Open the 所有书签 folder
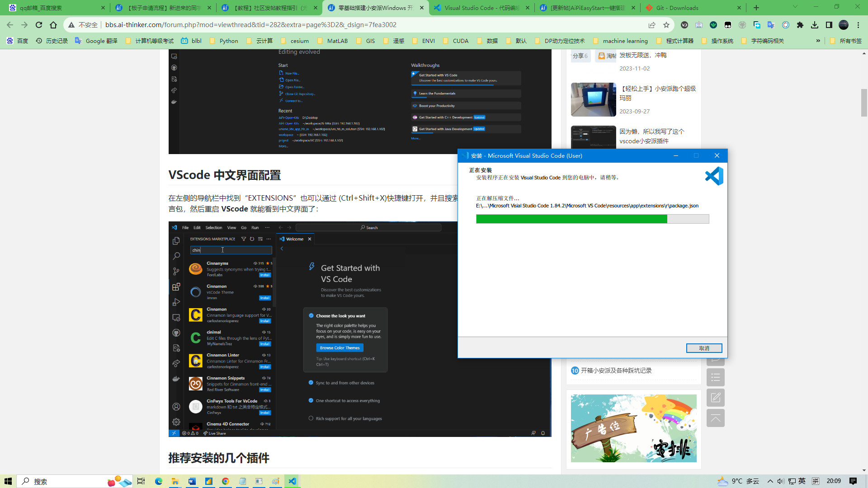868x488 pixels. (846, 41)
